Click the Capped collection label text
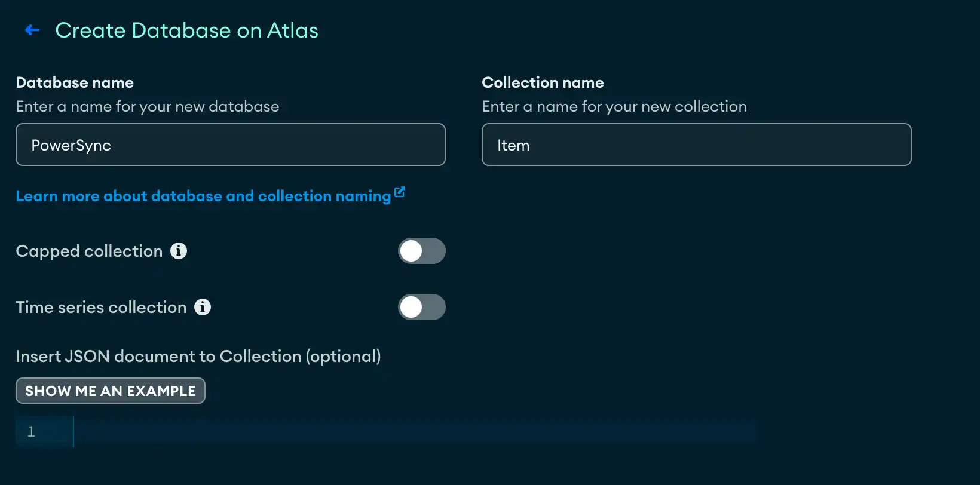Screen dimensions: 980x485 pos(89,251)
